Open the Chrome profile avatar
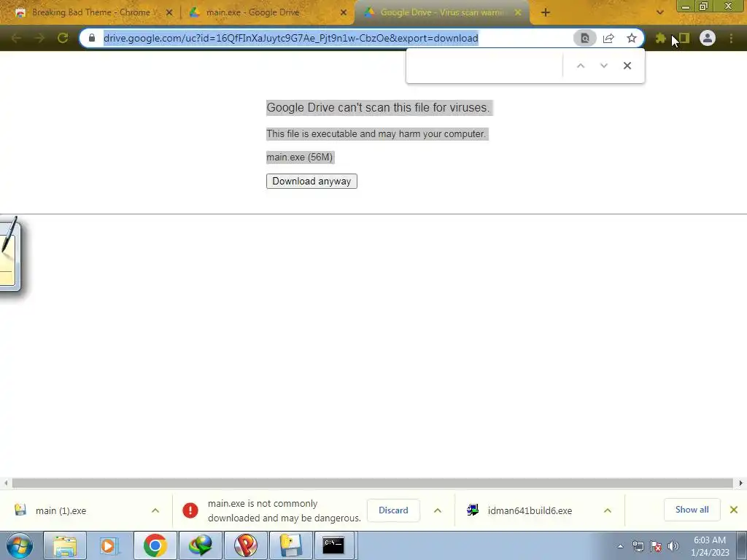The height and width of the screenshot is (560, 747). point(708,38)
